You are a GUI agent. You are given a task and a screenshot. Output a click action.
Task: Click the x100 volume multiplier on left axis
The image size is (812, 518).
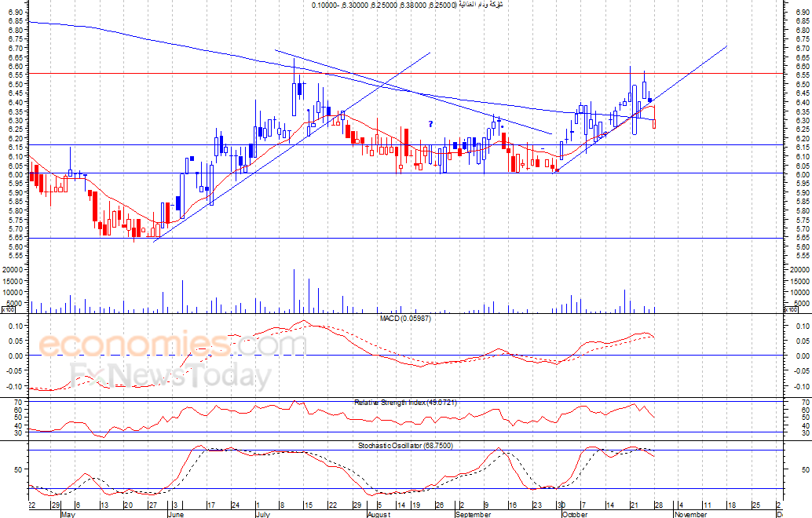[x=7, y=309]
